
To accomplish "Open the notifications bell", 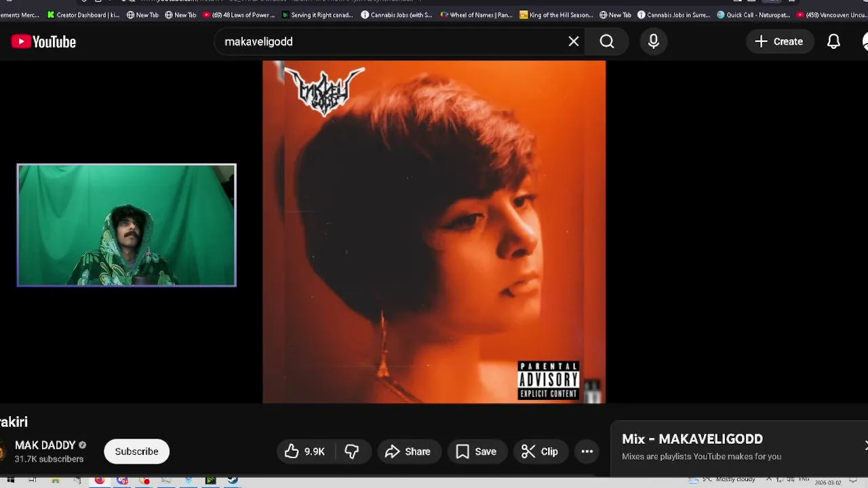I will (x=834, y=41).
